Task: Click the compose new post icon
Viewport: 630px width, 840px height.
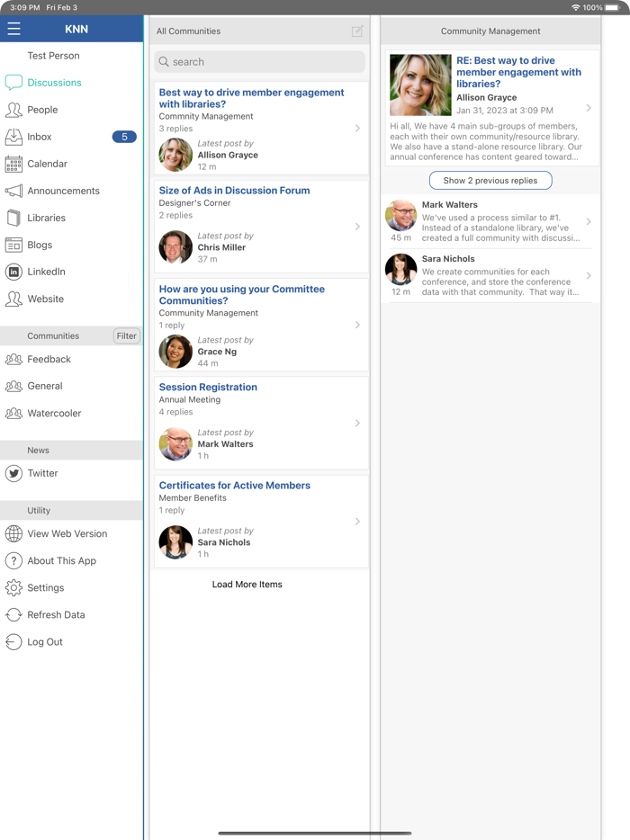Action: (357, 31)
